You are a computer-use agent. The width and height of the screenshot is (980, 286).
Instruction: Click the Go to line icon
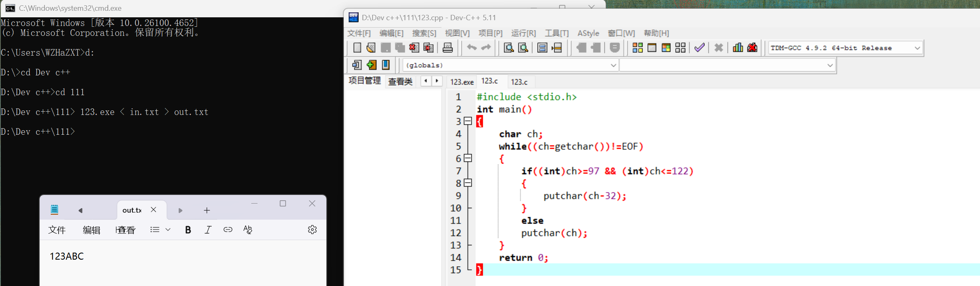click(x=557, y=48)
